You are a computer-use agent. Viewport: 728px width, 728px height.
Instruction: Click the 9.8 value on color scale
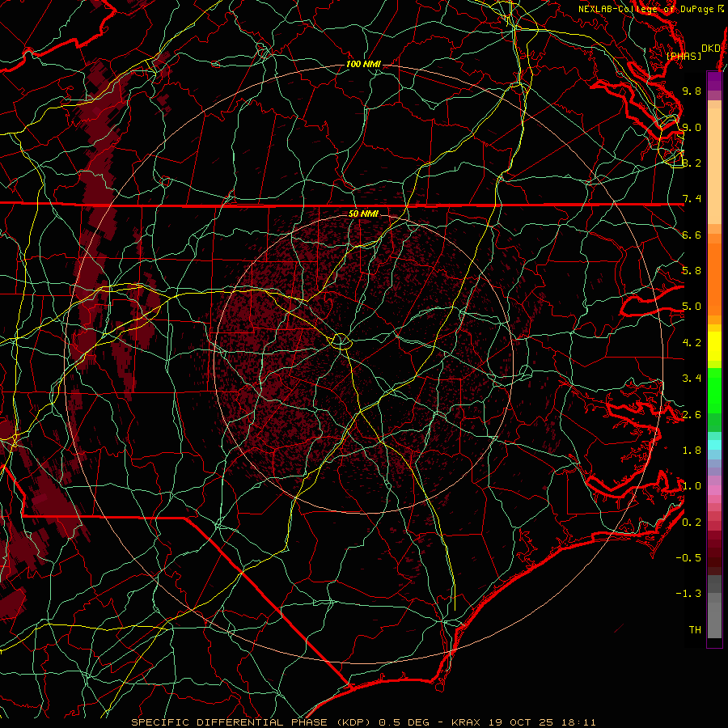click(x=692, y=91)
